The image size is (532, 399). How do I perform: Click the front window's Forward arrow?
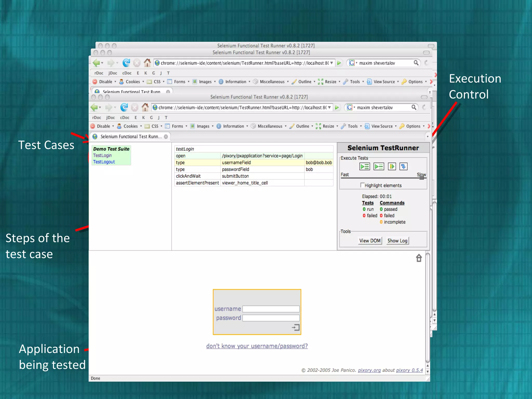[x=109, y=107]
